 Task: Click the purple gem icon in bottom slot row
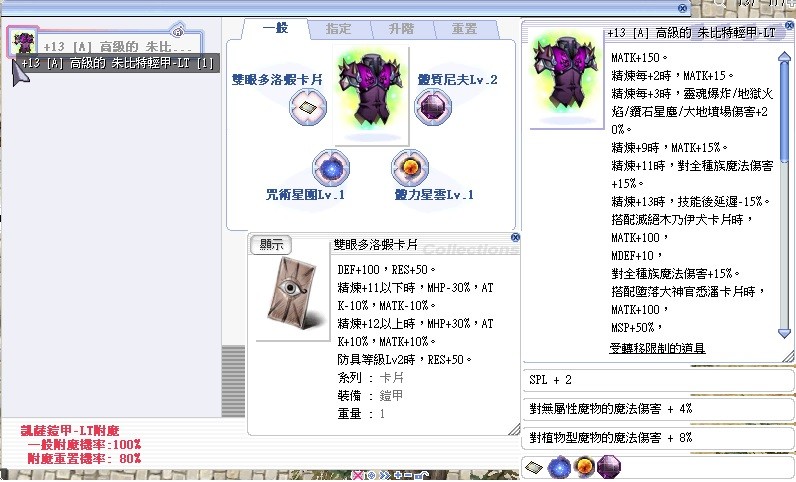(608, 467)
